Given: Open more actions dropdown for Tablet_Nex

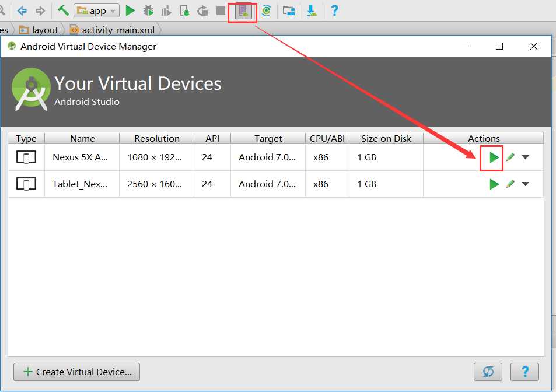Looking at the screenshot, I should pos(526,184).
